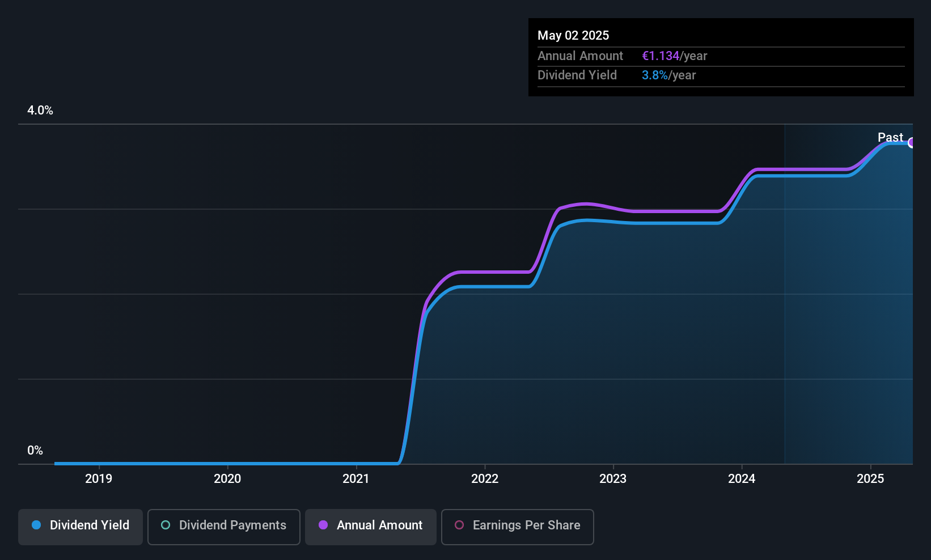
Task: Click the 2020 x-axis label
Action: coord(227,478)
